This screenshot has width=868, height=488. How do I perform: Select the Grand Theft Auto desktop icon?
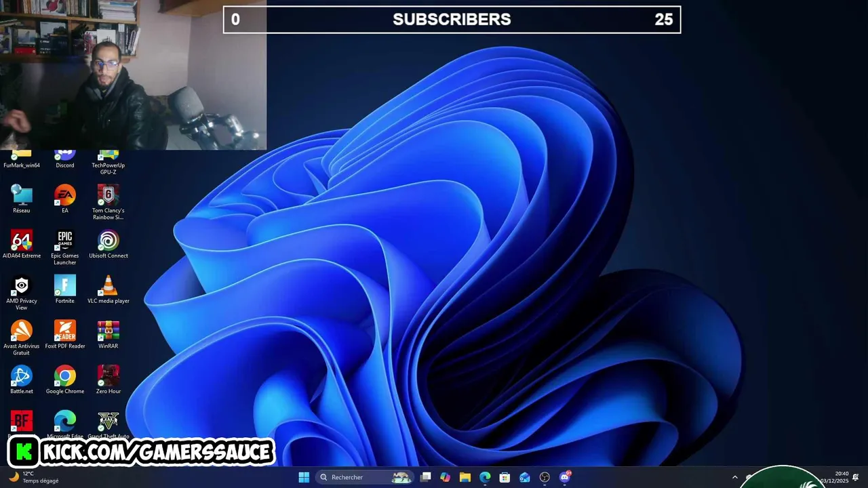coord(108,424)
